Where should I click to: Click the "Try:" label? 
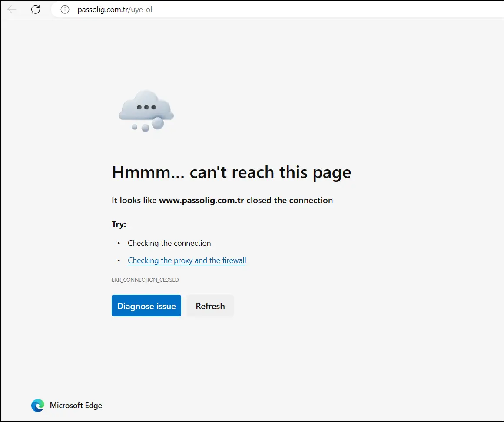coord(119,224)
